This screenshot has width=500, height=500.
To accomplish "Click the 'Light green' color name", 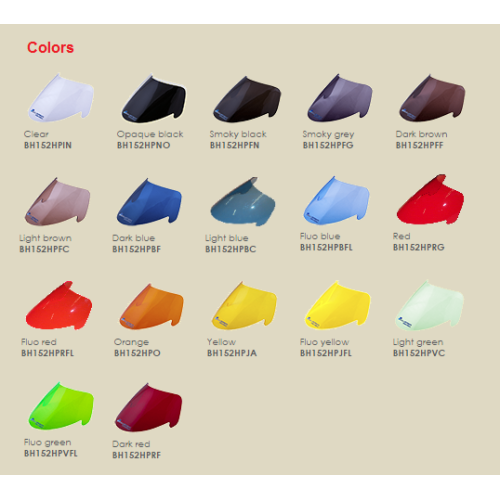I will click(418, 342).
